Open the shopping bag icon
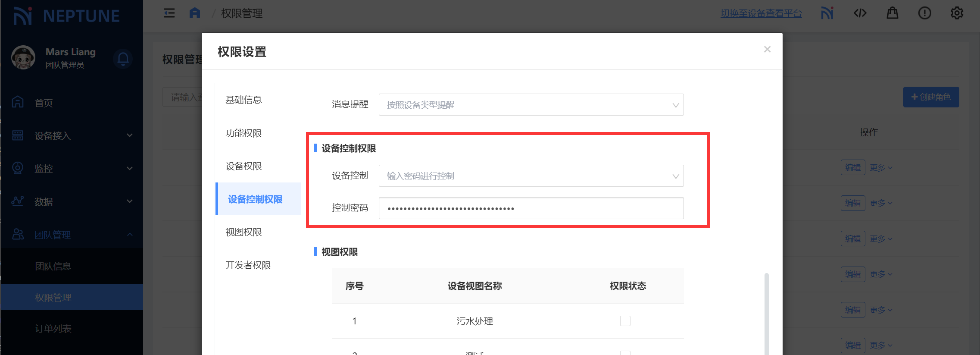This screenshot has height=355, width=980. tap(892, 13)
